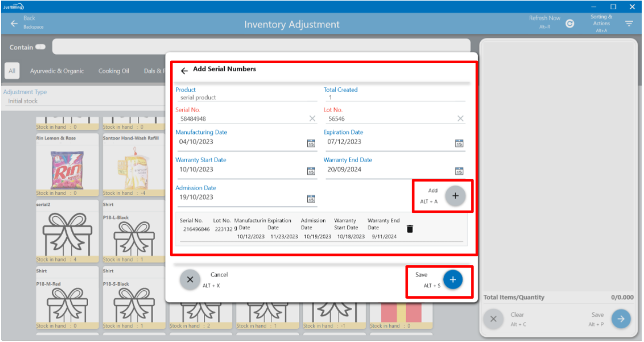Toggle the Contain search switch
This screenshot has height=342, width=644.
pos(41,47)
